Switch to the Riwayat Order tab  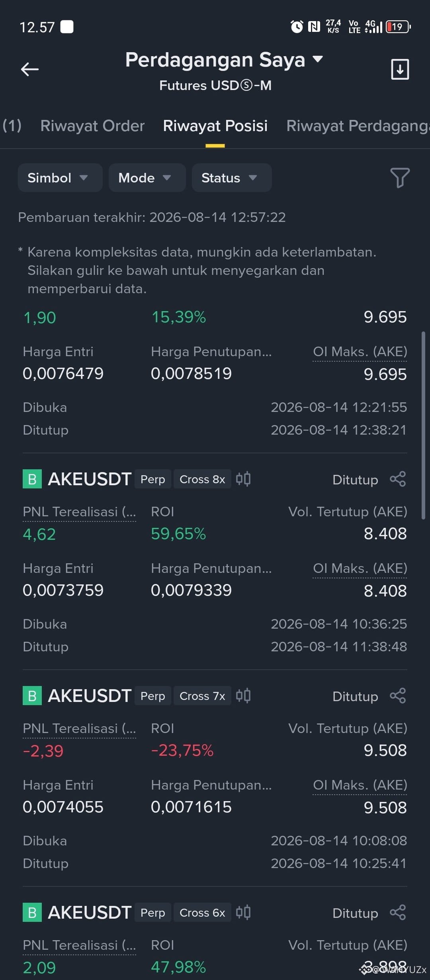tap(92, 126)
